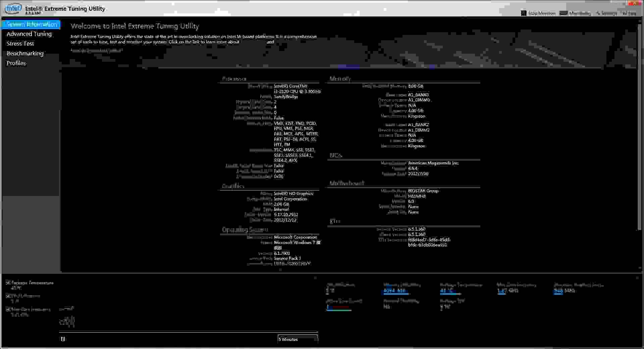Click the 8.00 GB total memory value
Image resolution: width=644 pixels, height=349 pixels.
click(x=416, y=86)
